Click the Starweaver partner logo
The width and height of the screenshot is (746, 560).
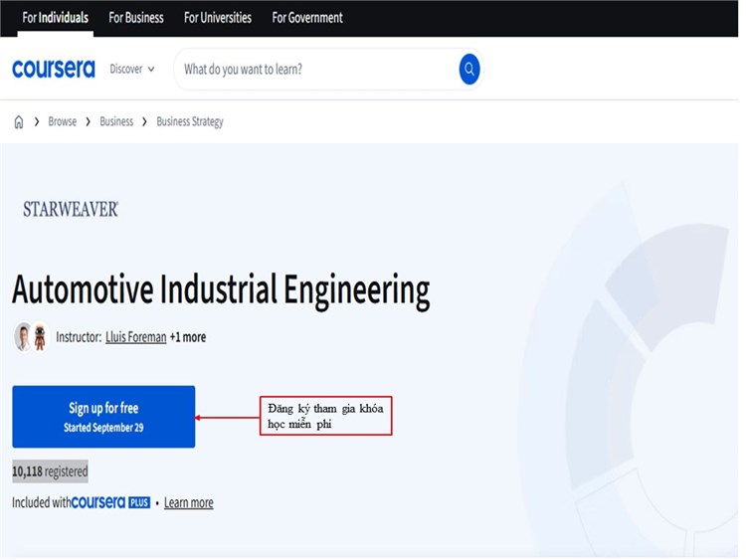coord(71,209)
